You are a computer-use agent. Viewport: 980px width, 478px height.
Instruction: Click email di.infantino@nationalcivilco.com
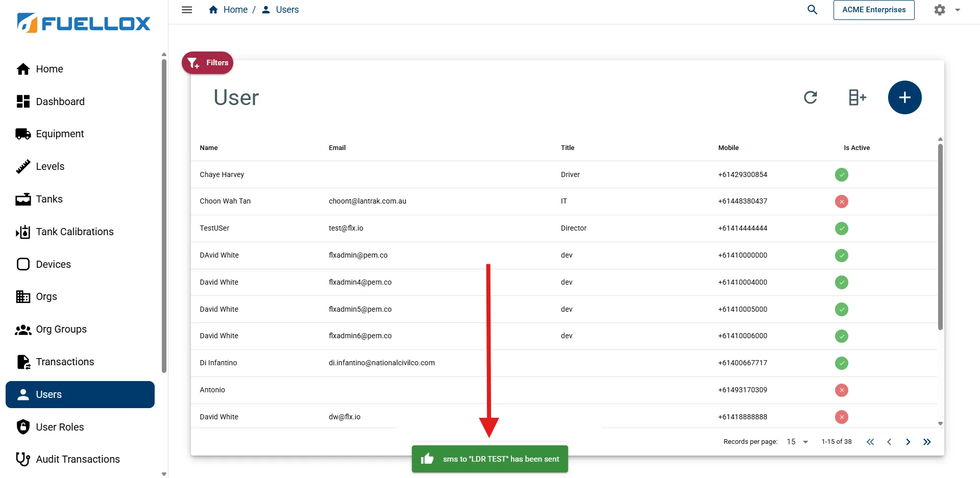[382, 363]
